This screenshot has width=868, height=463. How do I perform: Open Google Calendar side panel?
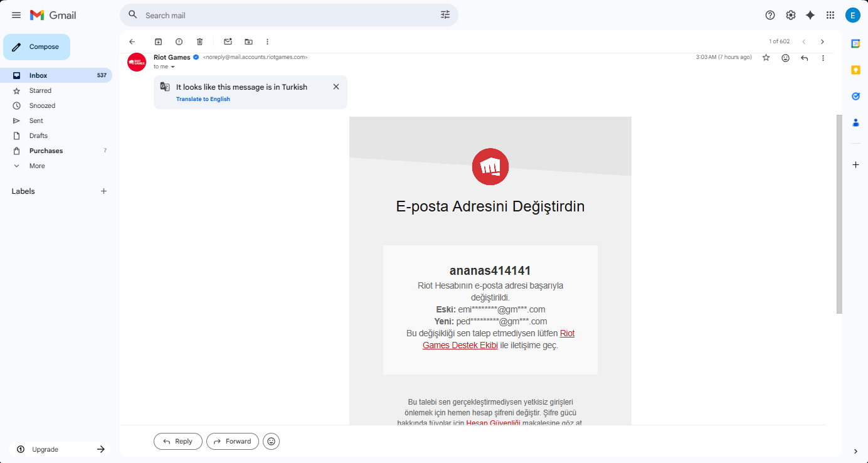[855, 43]
